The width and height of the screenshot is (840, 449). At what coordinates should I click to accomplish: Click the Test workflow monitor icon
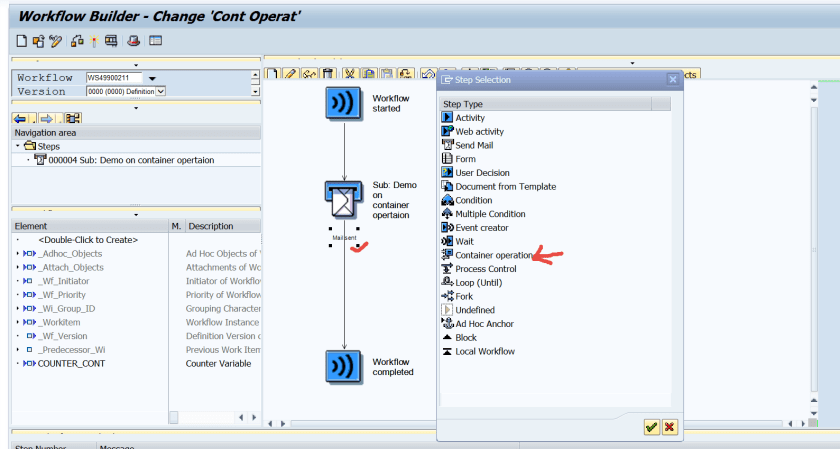[x=111, y=41]
